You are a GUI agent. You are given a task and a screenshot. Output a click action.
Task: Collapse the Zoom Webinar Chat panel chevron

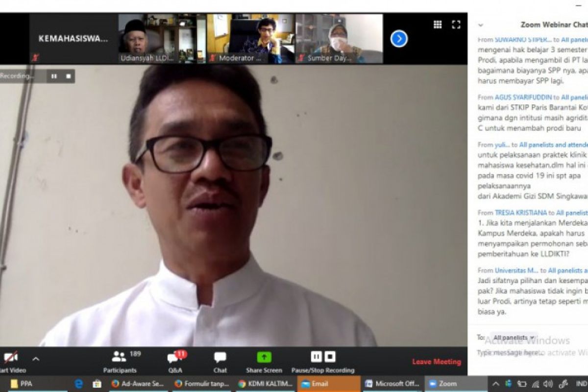[481, 25]
